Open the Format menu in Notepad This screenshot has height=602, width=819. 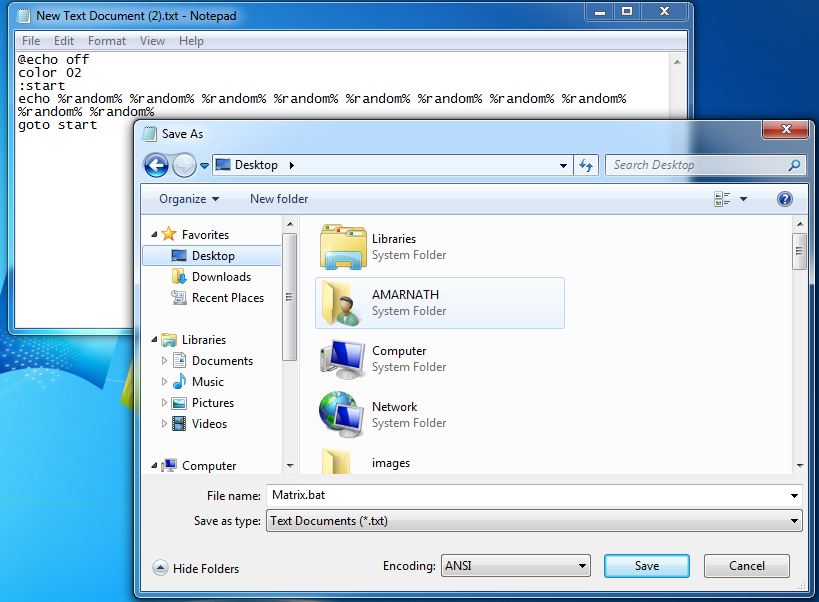click(x=107, y=41)
